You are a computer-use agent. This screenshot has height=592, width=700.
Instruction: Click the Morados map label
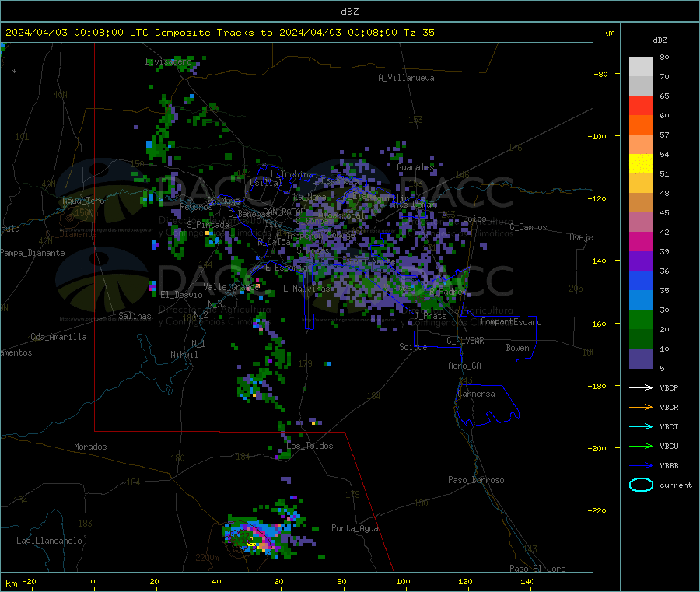pyautogui.click(x=90, y=447)
